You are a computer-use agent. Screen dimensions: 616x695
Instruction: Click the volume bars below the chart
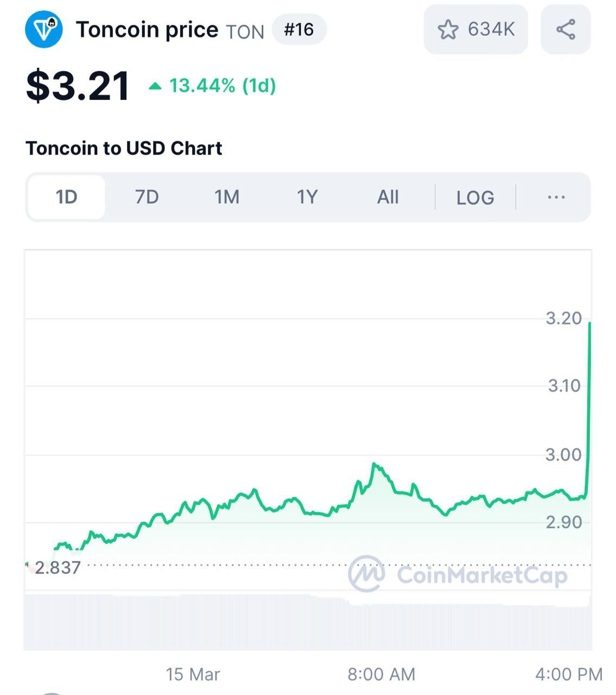308,622
